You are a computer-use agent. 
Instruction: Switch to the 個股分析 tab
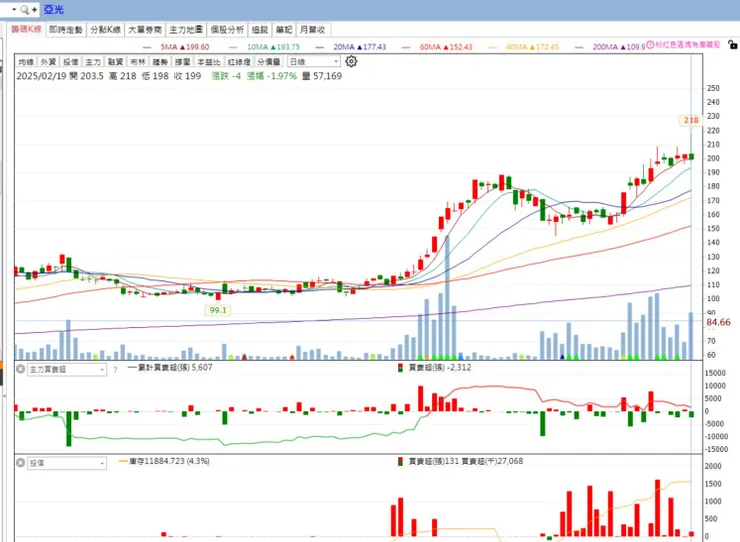[227, 30]
